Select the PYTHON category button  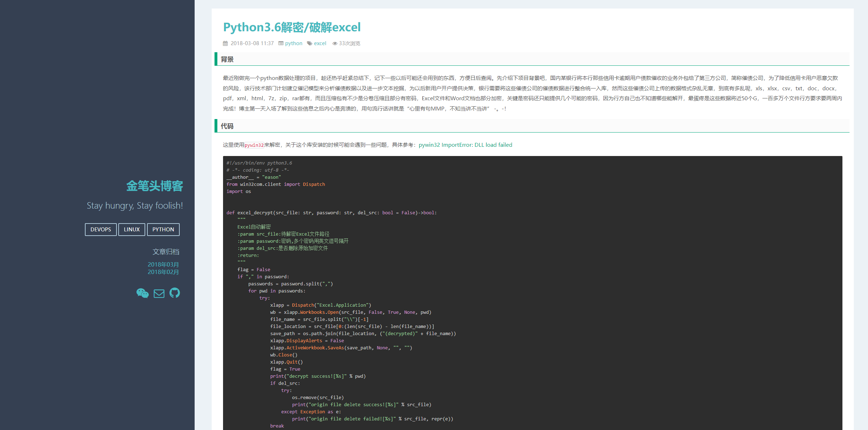pos(163,230)
